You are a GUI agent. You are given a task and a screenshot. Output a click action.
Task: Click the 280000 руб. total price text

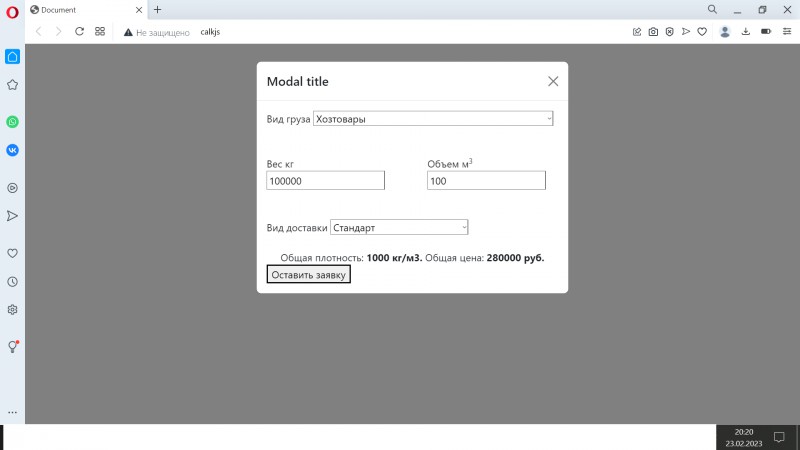click(x=515, y=258)
